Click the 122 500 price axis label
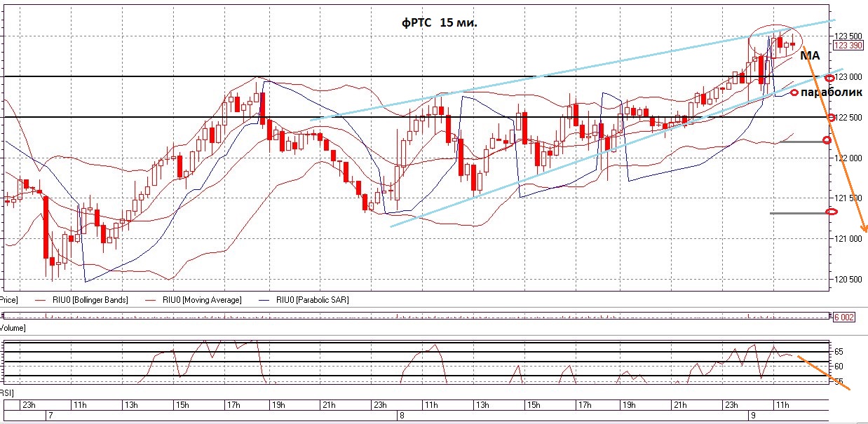The image size is (868, 424). 850,117
